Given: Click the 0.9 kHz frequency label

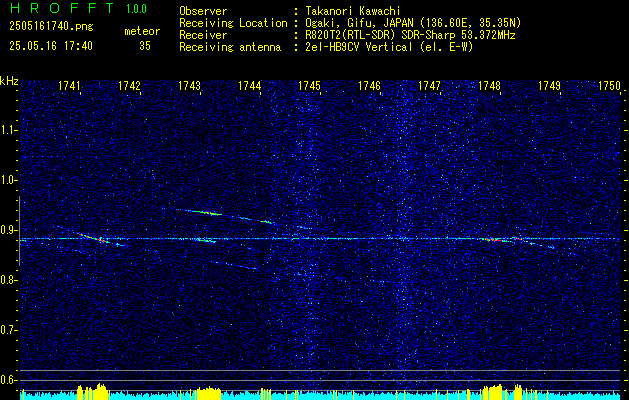Looking at the screenshot, I should click(9, 230).
